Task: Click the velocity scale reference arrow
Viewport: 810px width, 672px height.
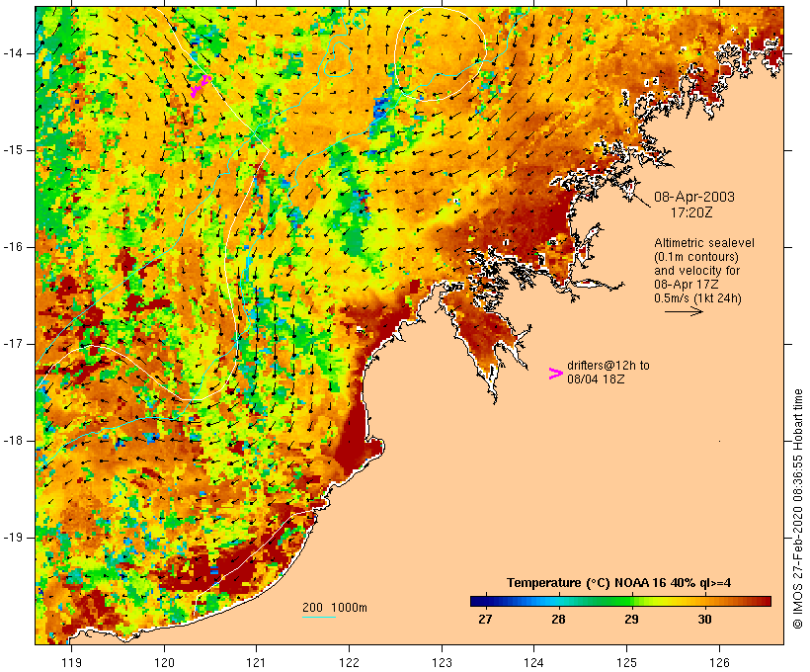Action: coord(684,311)
